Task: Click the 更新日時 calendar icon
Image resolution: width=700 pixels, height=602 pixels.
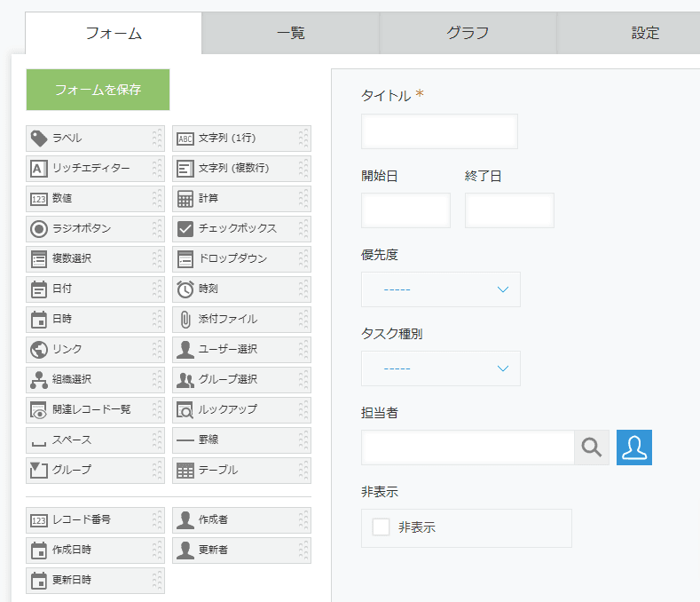Action: [x=39, y=581]
